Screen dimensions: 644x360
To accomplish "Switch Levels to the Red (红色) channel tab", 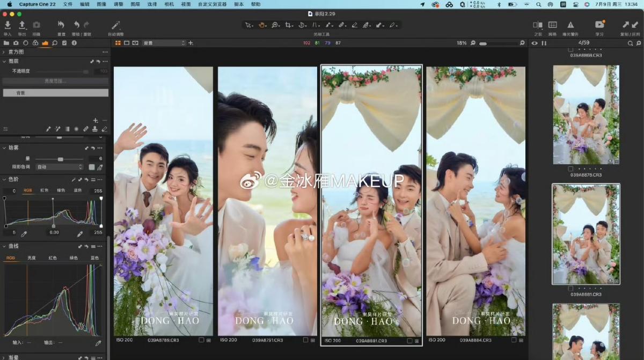I will pos(44,190).
